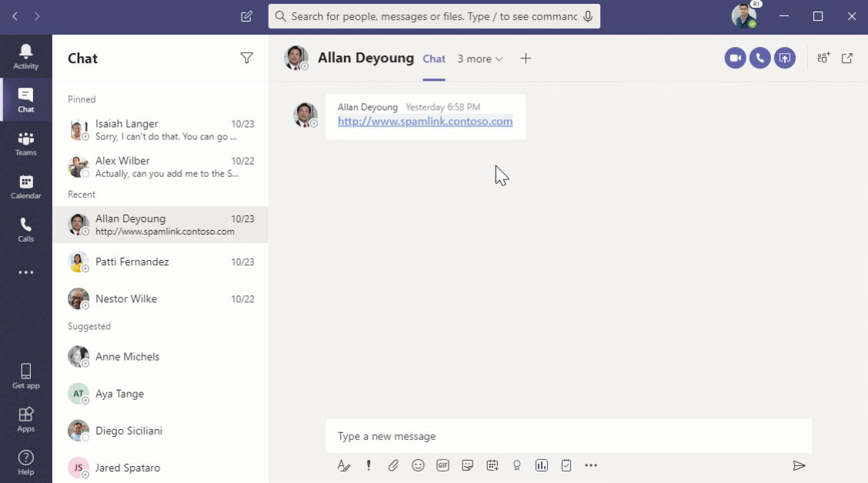Open message formatting options
Viewport: 868px width, 483px height.
click(x=344, y=465)
